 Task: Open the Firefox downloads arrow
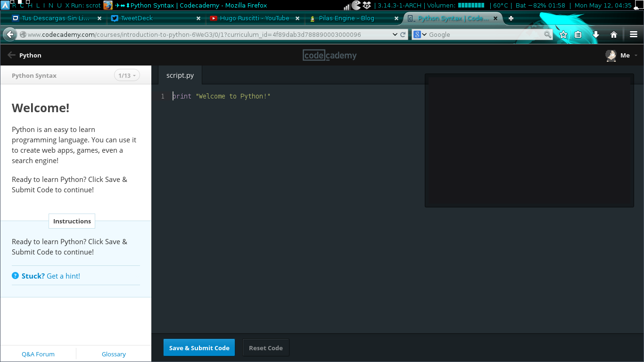coord(596,34)
